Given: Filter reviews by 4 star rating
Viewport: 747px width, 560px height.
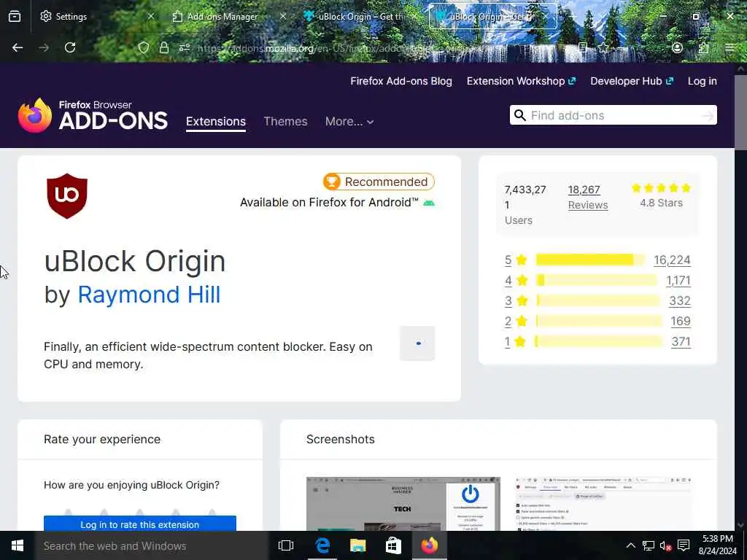Looking at the screenshot, I should pyautogui.click(x=516, y=281).
